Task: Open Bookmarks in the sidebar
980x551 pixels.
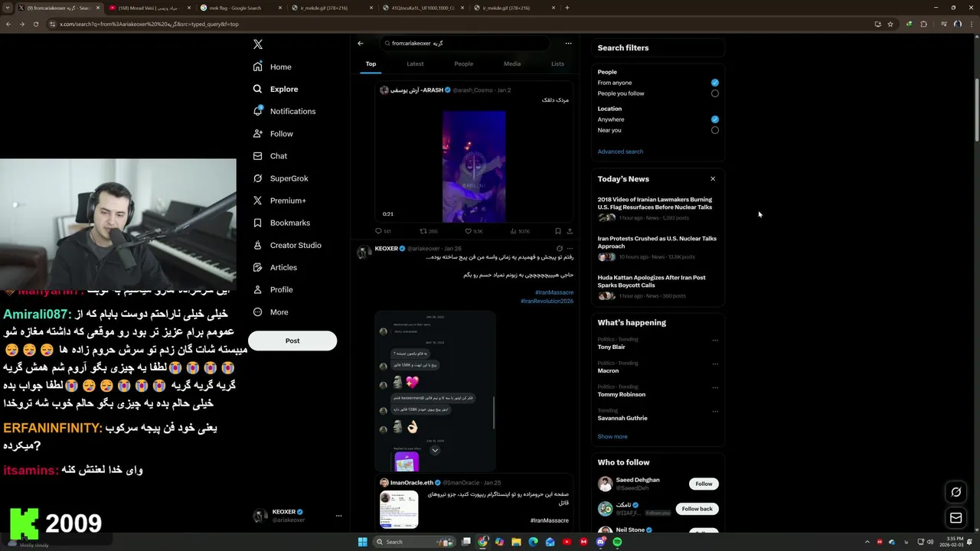Action: pos(281,223)
